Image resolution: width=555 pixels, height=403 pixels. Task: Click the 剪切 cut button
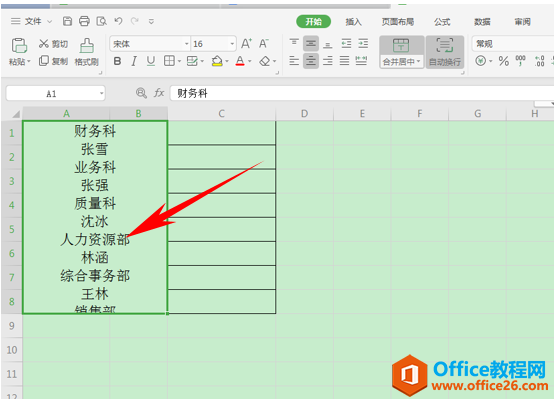pos(53,44)
